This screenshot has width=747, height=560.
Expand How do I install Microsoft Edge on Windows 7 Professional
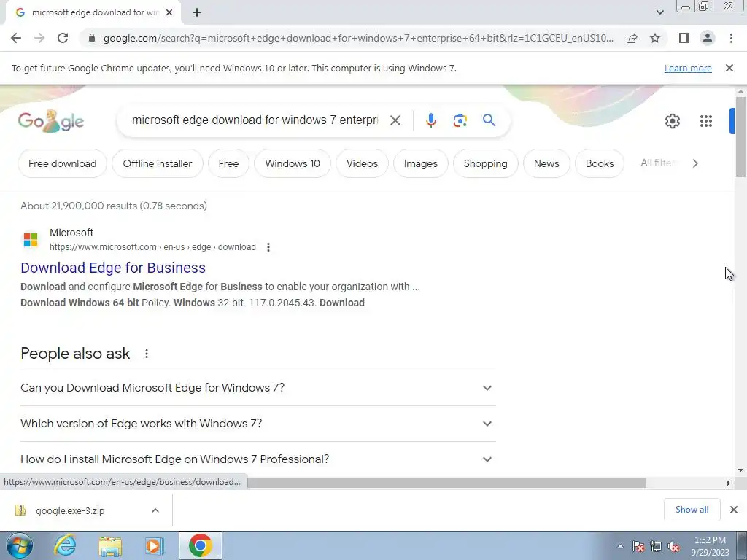(x=258, y=459)
